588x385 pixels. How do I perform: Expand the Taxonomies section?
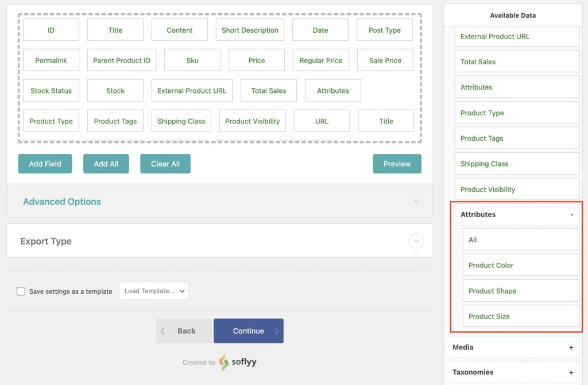(570, 372)
